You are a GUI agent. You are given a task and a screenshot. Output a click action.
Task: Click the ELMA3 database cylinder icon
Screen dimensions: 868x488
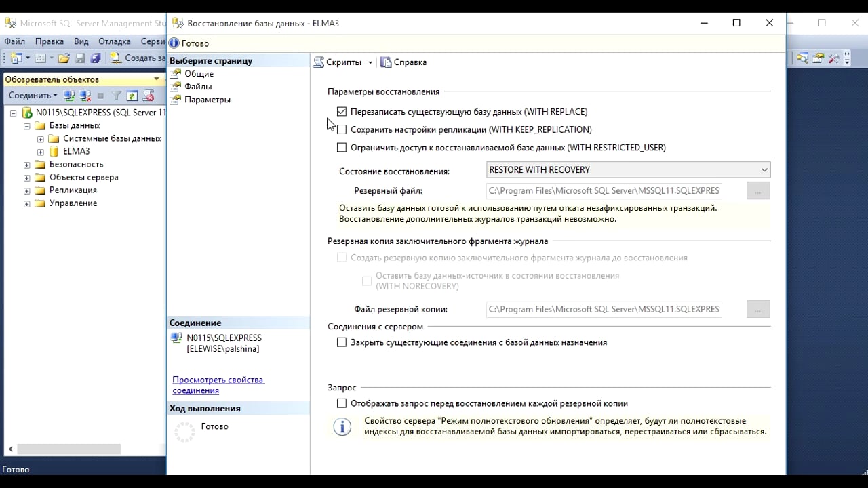(x=54, y=151)
